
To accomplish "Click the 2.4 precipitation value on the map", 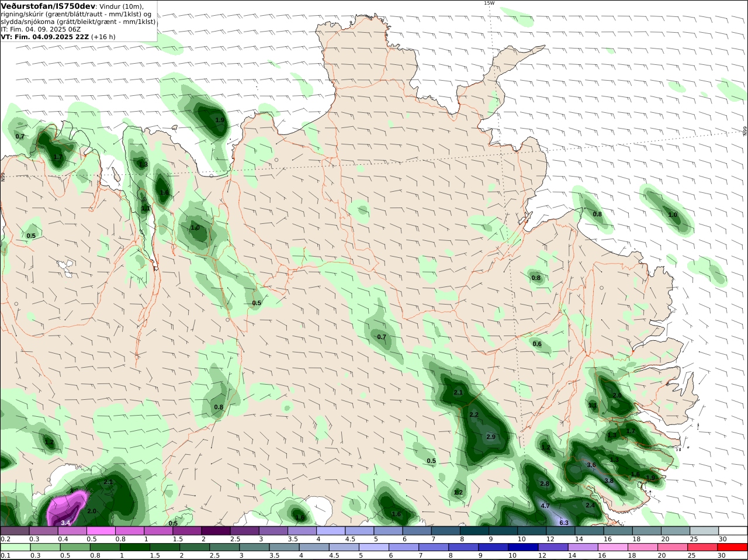I will [x=590, y=505].
